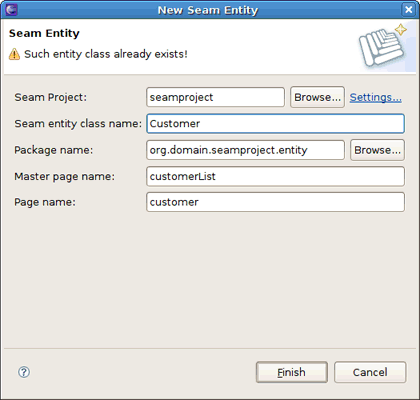Click into the Seam entity class name field
The height and width of the screenshot is (400, 420).
click(276, 124)
